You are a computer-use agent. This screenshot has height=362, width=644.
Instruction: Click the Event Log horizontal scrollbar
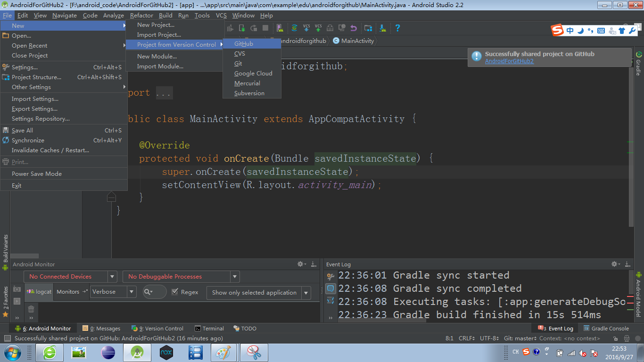(382, 320)
